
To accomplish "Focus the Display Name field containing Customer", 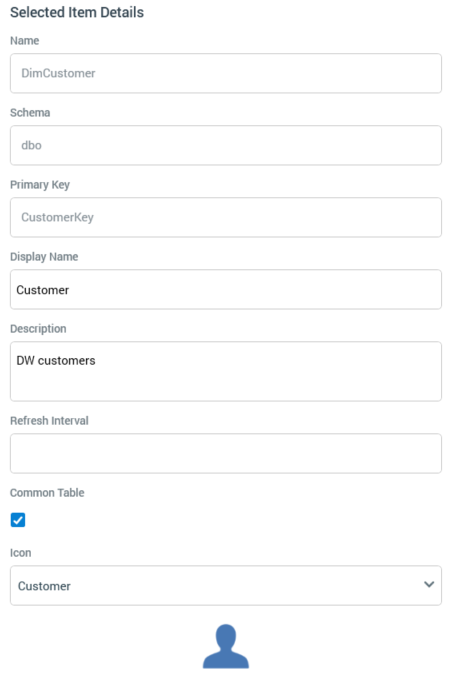I will [x=226, y=289].
